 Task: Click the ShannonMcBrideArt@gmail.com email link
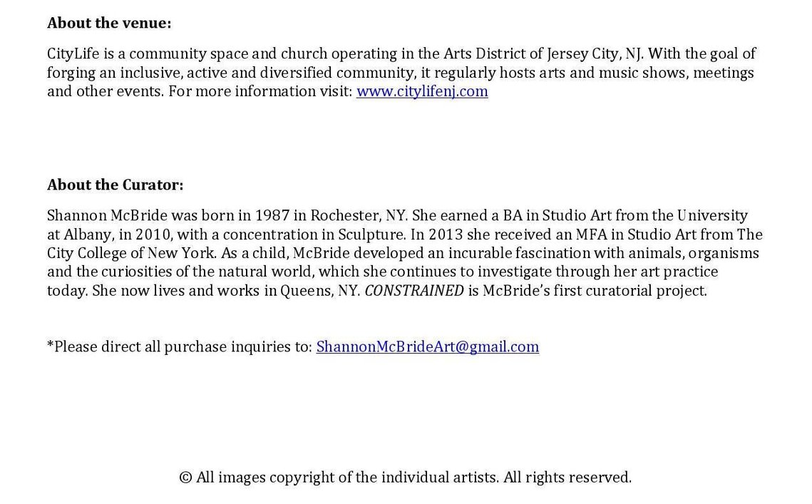[428, 346]
